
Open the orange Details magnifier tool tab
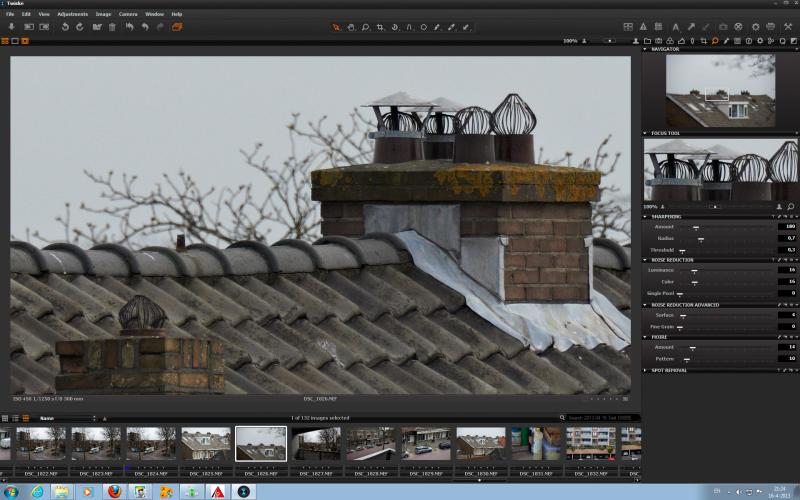click(715, 41)
